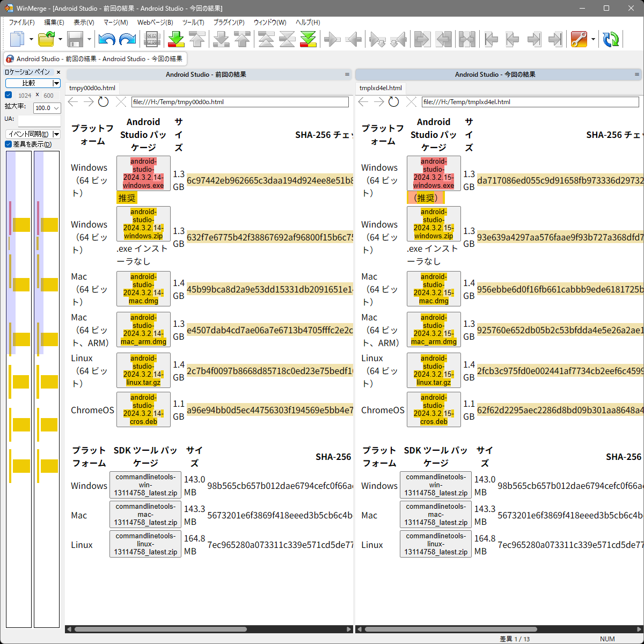The width and height of the screenshot is (644, 644).
Task: Open the 比較 dropdown in location pane
Action: coord(56,83)
